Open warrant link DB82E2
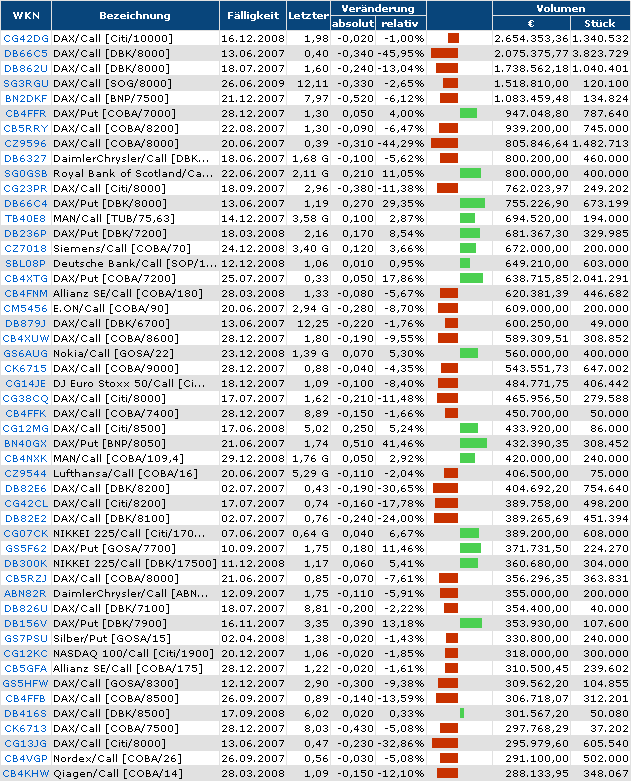The width and height of the screenshot is (631, 782). pyautogui.click(x=26, y=518)
